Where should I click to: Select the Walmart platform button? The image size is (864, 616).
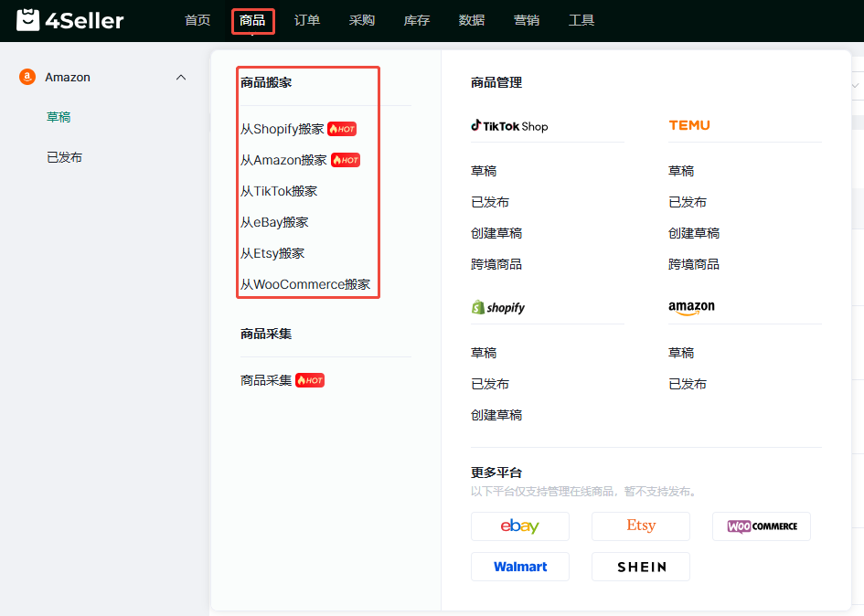[520, 567]
